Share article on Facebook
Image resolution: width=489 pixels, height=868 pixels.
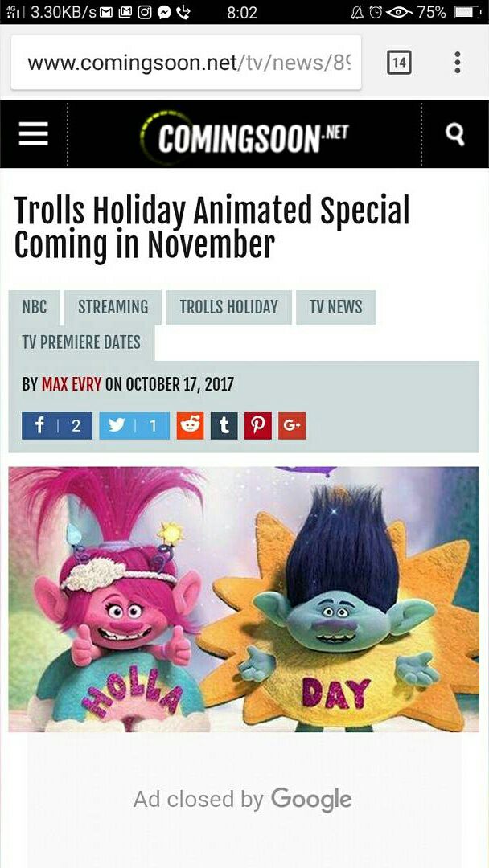tap(57, 426)
